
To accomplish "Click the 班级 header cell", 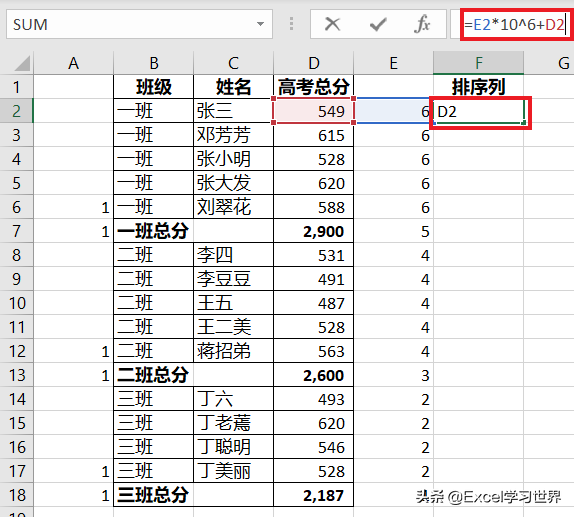I will click(153, 87).
